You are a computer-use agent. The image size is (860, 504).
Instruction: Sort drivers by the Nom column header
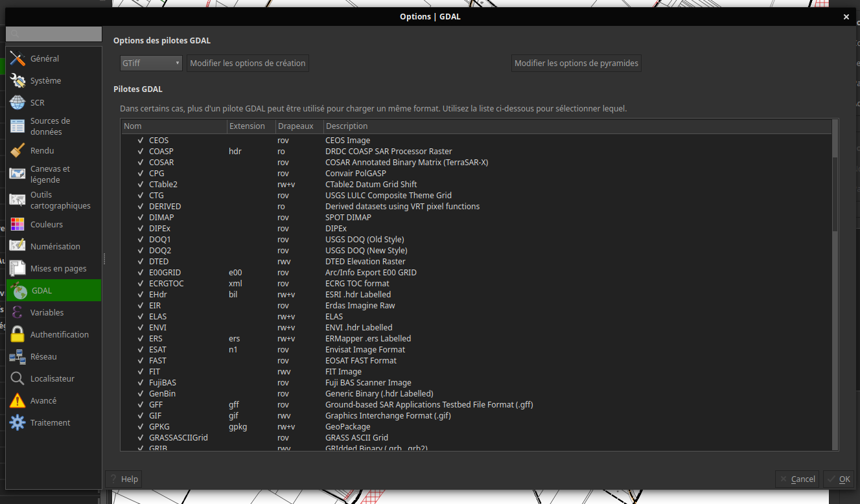point(174,126)
